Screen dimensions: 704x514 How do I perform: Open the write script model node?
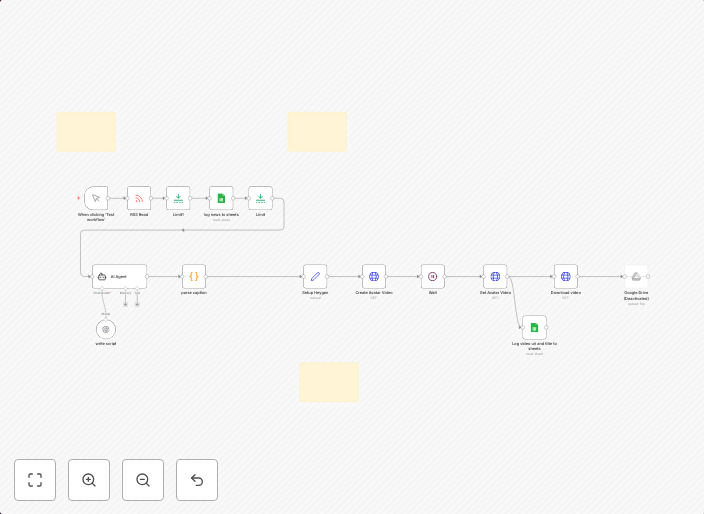click(106, 329)
